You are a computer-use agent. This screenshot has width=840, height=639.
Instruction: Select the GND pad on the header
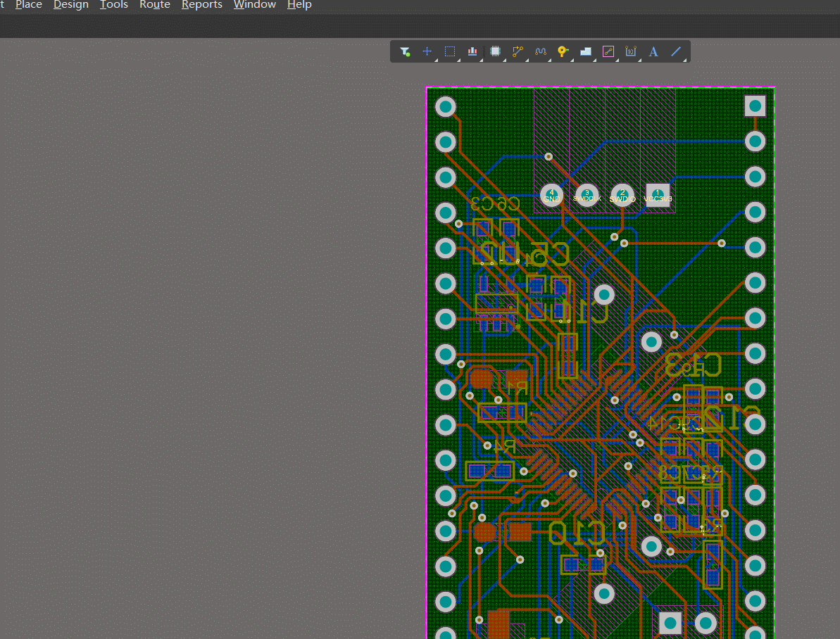click(x=551, y=195)
